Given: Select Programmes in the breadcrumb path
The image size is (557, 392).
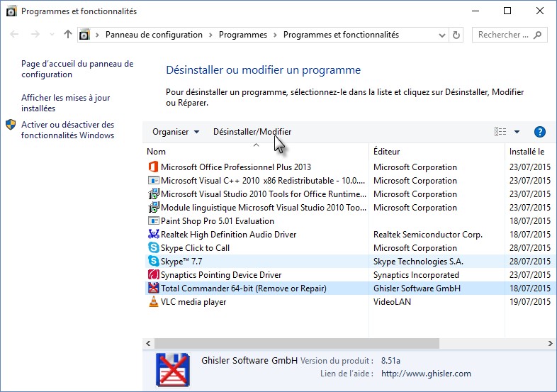Looking at the screenshot, I should (242, 35).
